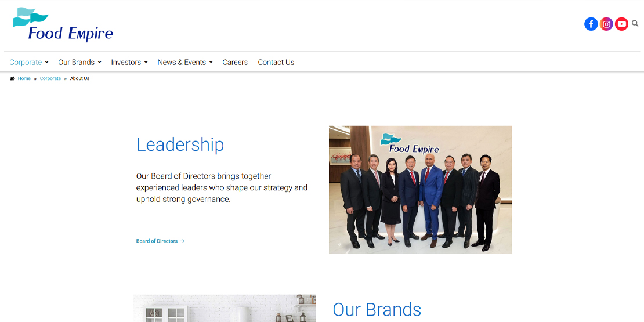Click the home icon in breadcrumb
The width and height of the screenshot is (644, 322).
(x=12, y=78)
